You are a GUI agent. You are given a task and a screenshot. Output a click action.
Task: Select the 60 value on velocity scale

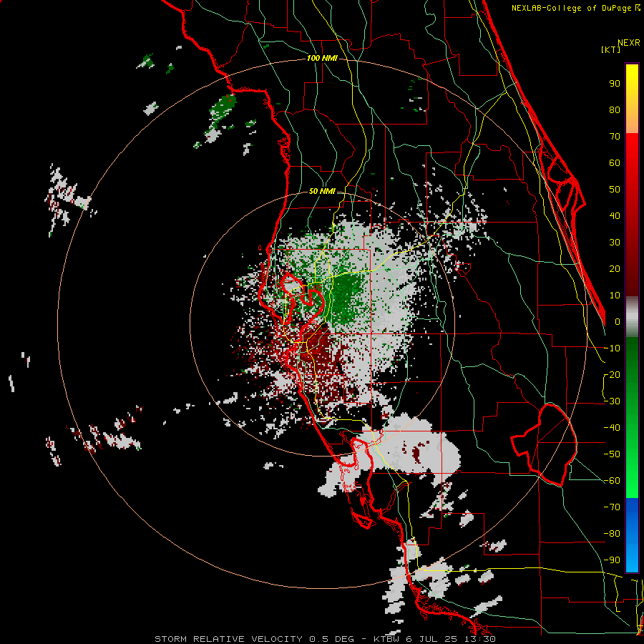click(x=615, y=162)
